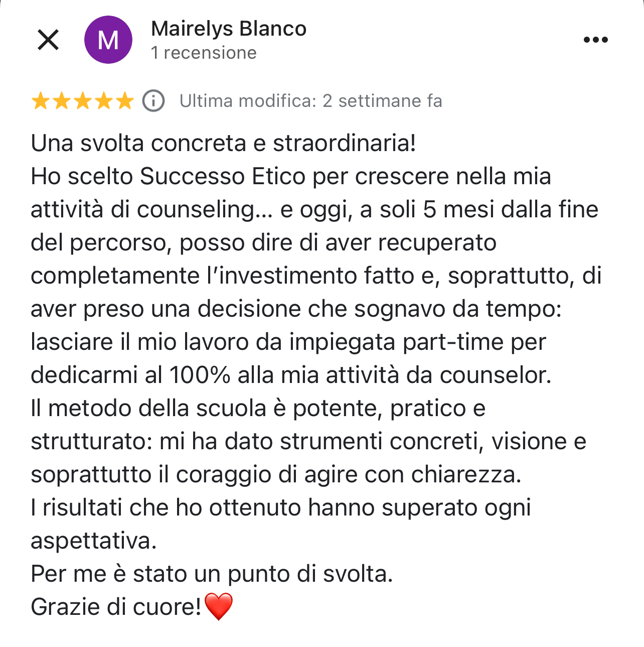Click the 'Grazie di cuore!' closing text

pyautogui.click(x=116, y=607)
